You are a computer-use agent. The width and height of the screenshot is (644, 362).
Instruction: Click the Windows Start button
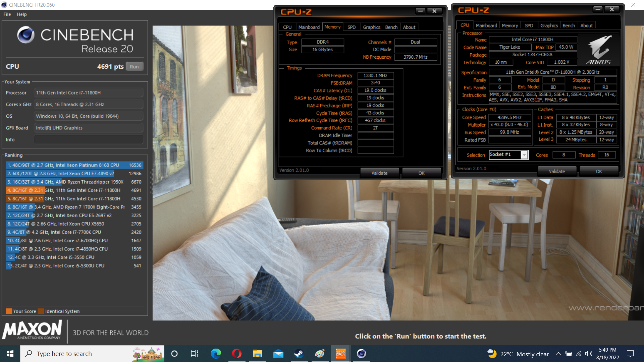tap(10, 354)
